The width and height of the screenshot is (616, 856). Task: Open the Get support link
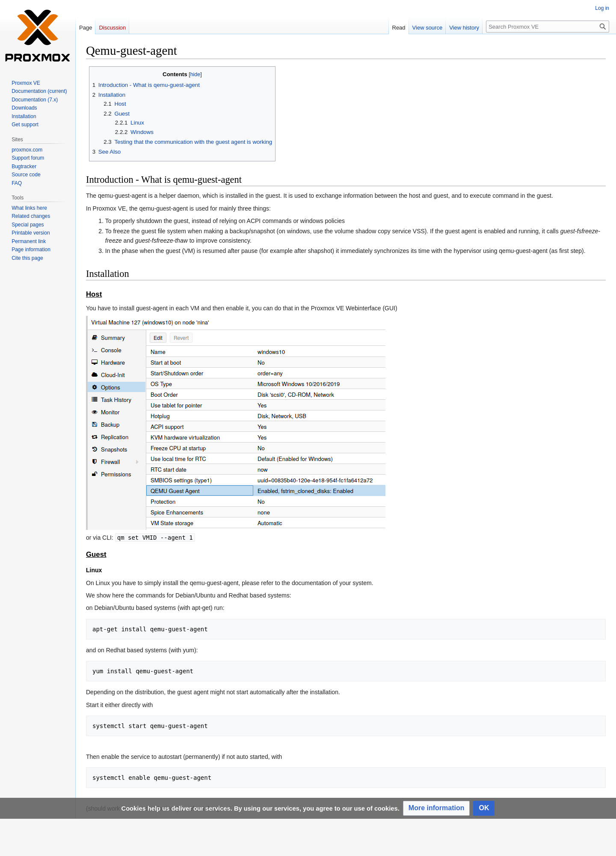[x=25, y=125]
